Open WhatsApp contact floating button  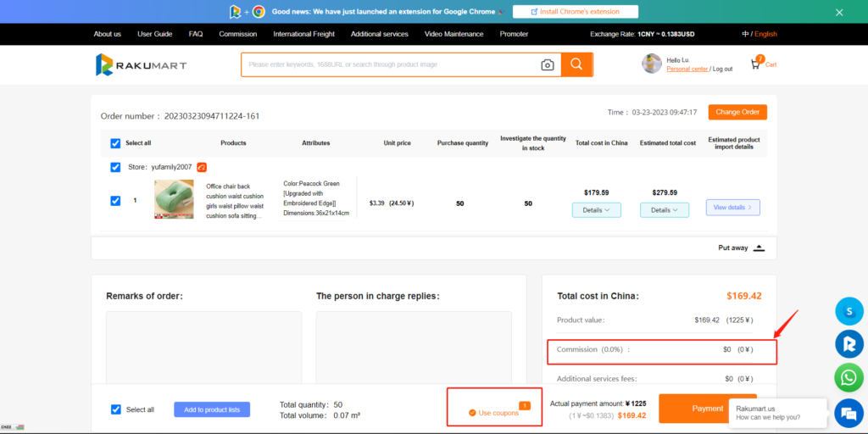pos(849,378)
